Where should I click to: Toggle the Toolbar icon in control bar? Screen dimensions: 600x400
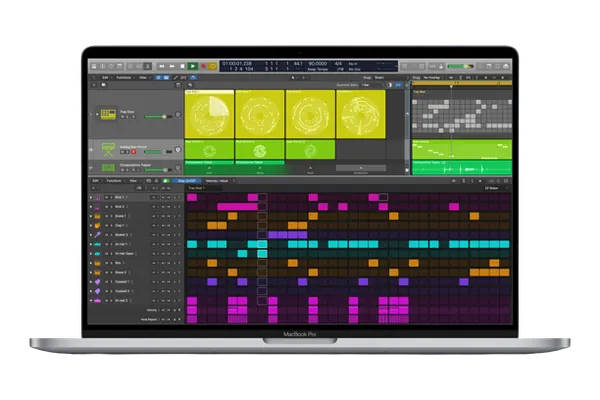click(120, 66)
